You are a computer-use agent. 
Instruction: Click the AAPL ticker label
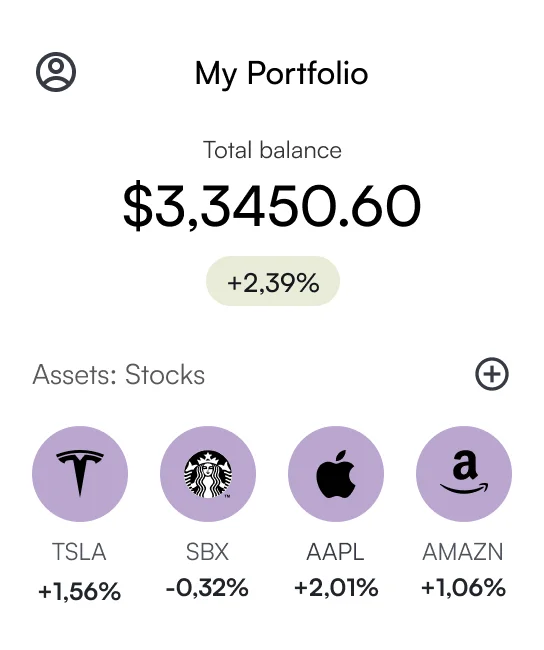point(335,552)
